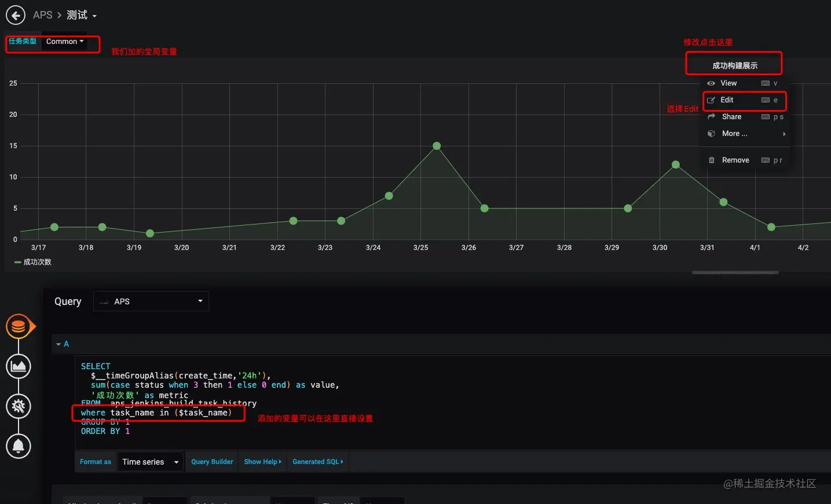The height and width of the screenshot is (504, 831).
Task: Click the APS breadcrumb link
Action: click(x=43, y=15)
